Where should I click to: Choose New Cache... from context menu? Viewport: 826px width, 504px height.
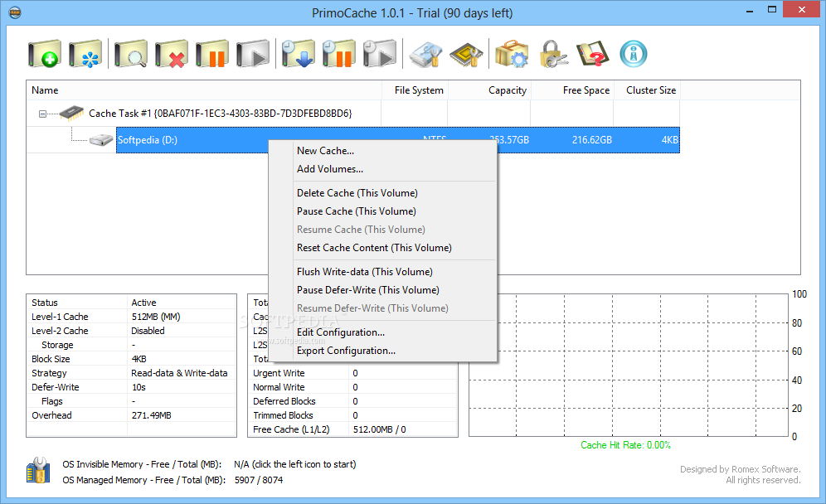(x=326, y=151)
